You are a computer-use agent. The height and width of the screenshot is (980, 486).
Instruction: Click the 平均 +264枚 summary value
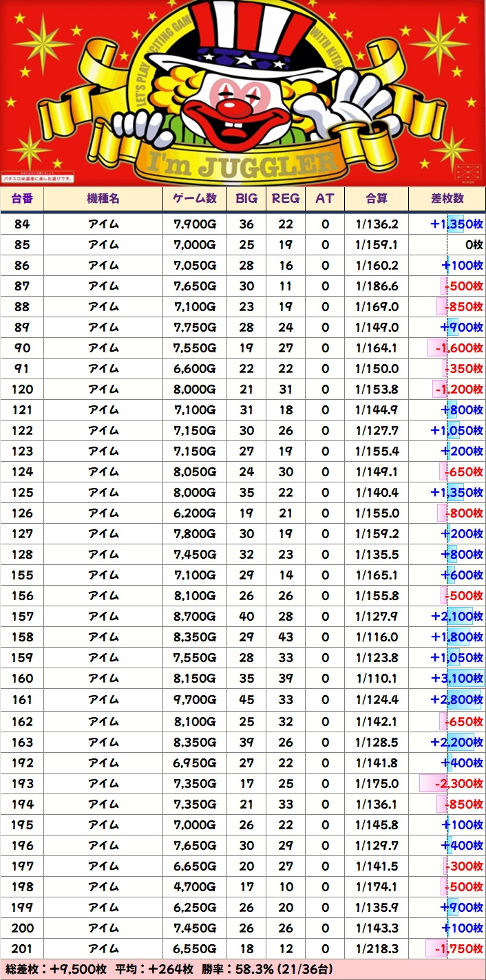(154, 970)
